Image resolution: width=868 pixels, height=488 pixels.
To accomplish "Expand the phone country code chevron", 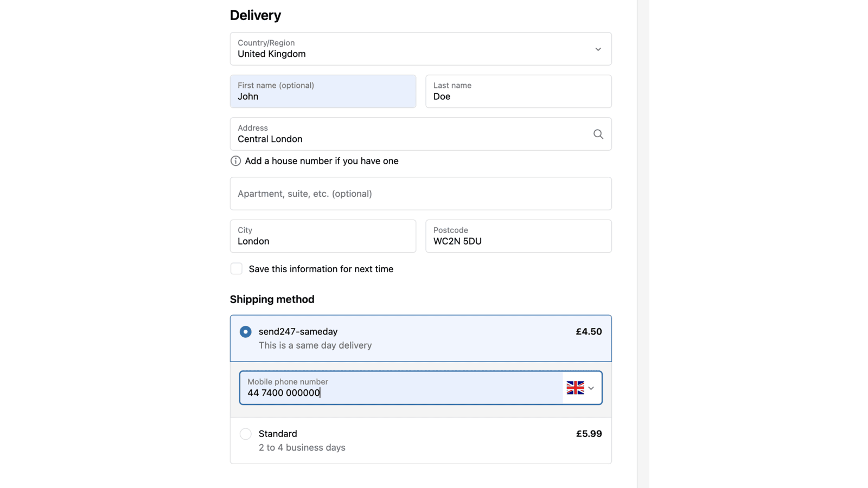I will click(591, 388).
